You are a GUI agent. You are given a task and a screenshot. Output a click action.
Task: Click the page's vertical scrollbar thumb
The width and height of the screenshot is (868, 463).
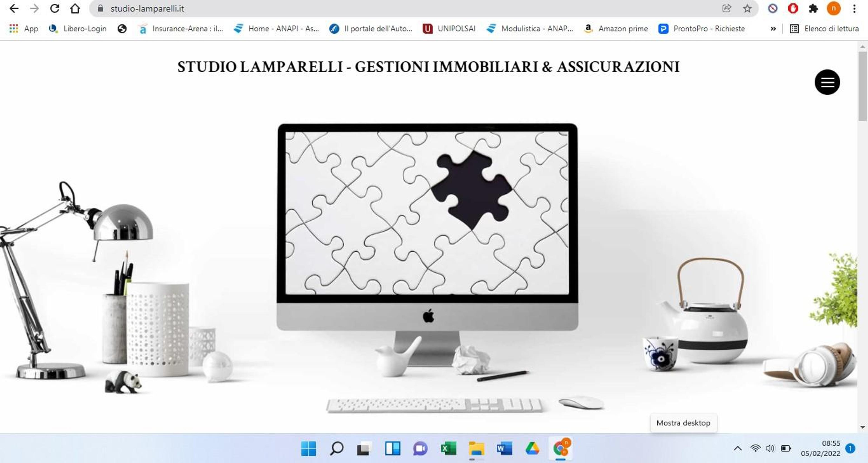click(863, 86)
